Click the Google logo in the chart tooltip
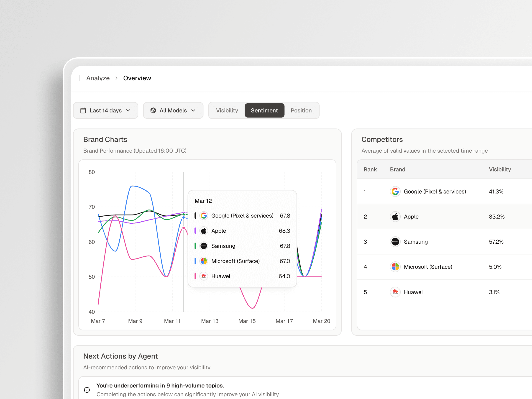The width and height of the screenshot is (532, 399). [x=204, y=216]
